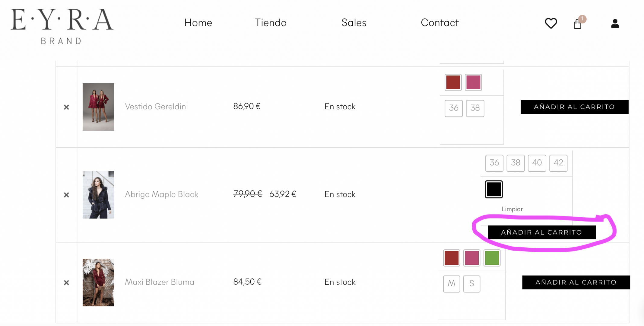Select size 36 for Vestido Gereldini
This screenshot has height=326, width=644.
(x=454, y=108)
